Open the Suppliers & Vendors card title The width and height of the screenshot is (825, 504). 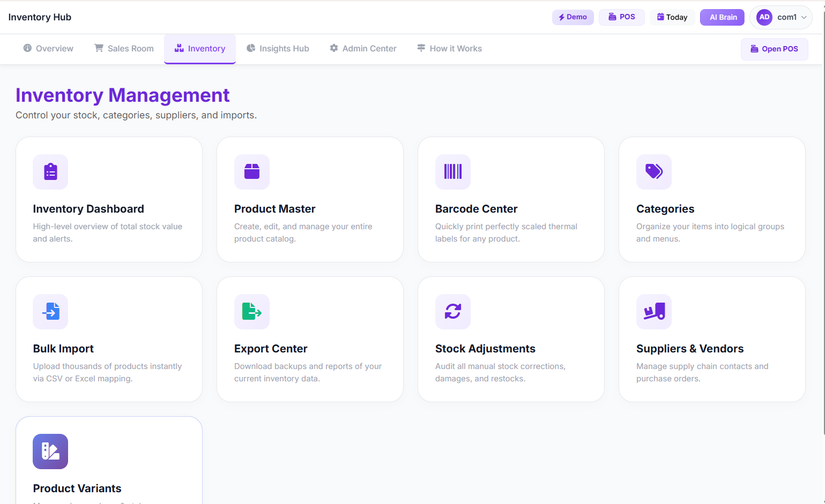[x=690, y=349]
